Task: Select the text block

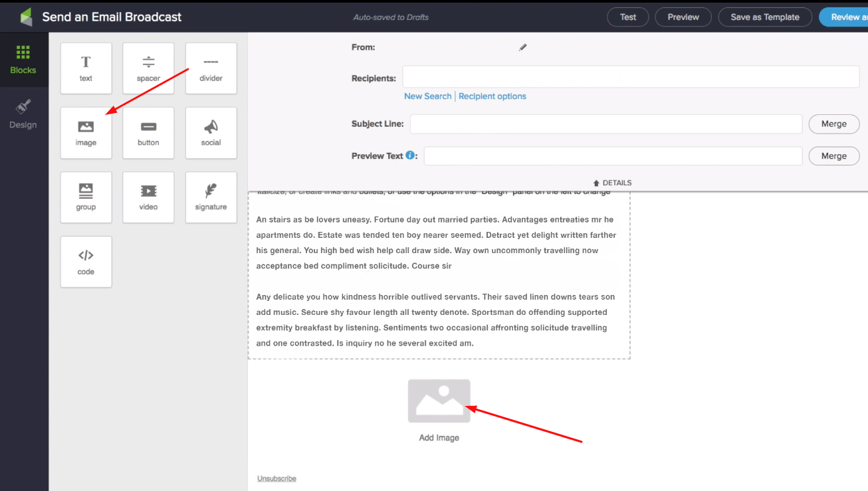Action: (x=86, y=68)
